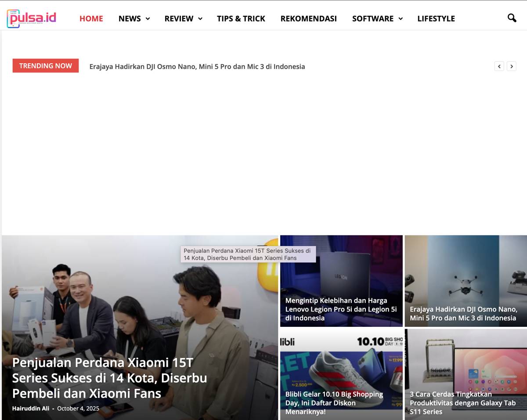
Task: Click the pulsa.id logo
Action: [32, 18]
